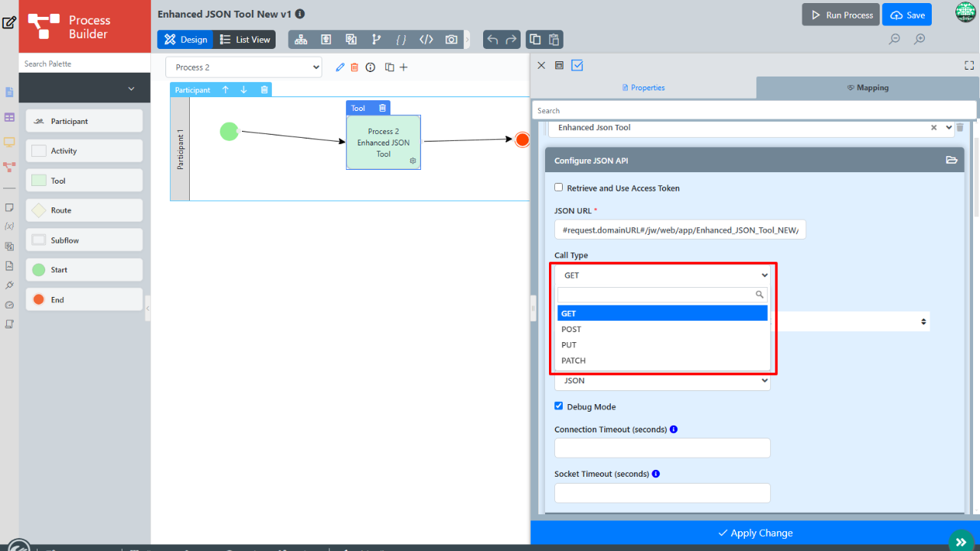Open the Mapping tab
This screenshot has height=551, width=980.
coord(867,88)
